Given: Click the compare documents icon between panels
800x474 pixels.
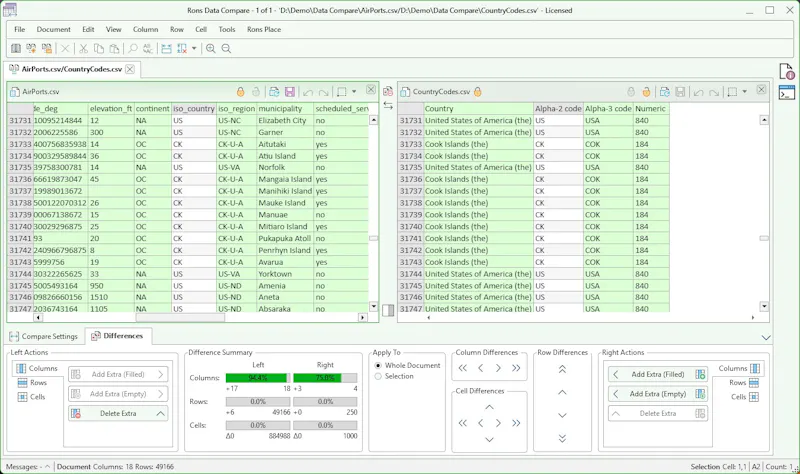Looking at the screenshot, I should (x=388, y=91).
